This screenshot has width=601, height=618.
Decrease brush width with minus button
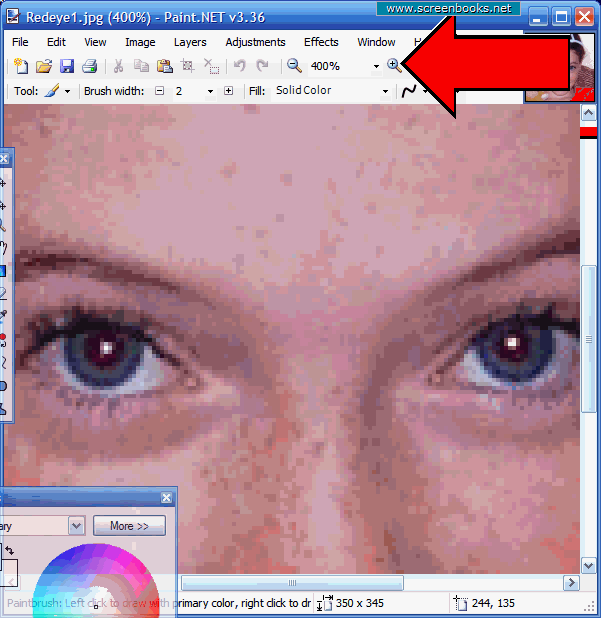pyautogui.click(x=158, y=91)
